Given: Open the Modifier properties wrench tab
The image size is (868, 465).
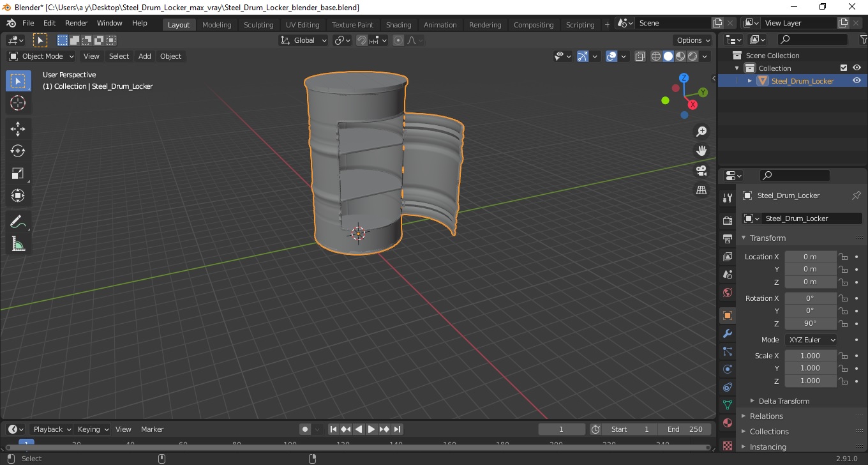Looking at the screenshot, I should tap(727, 333).
